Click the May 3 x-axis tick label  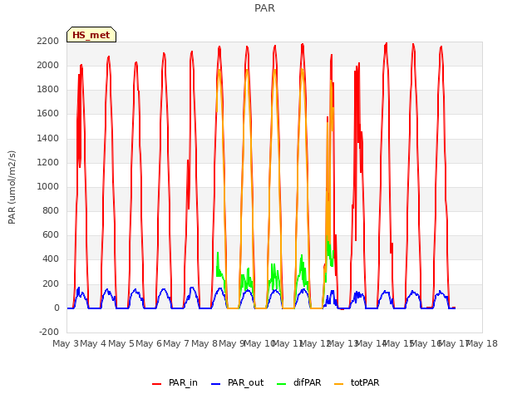(66, 343)
